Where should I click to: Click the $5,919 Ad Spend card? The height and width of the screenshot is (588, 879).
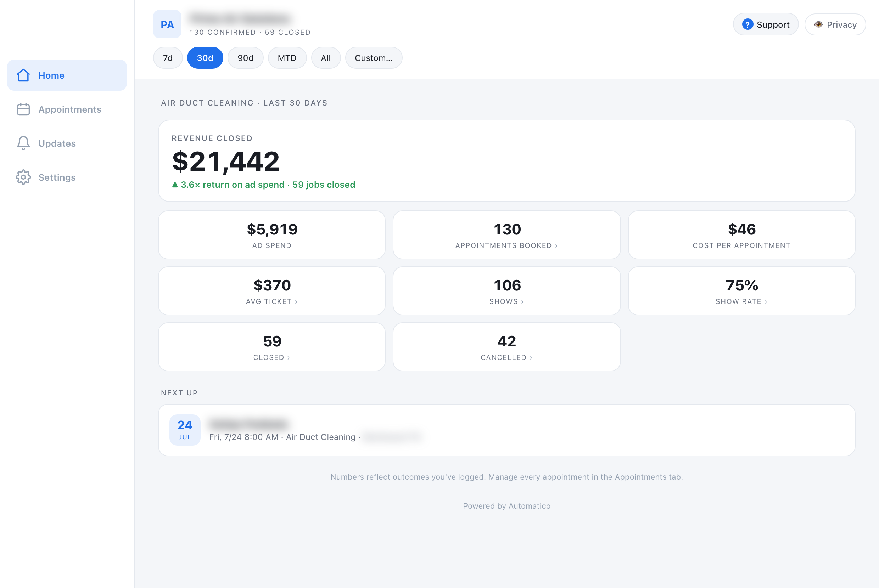(x=271, y=235)
